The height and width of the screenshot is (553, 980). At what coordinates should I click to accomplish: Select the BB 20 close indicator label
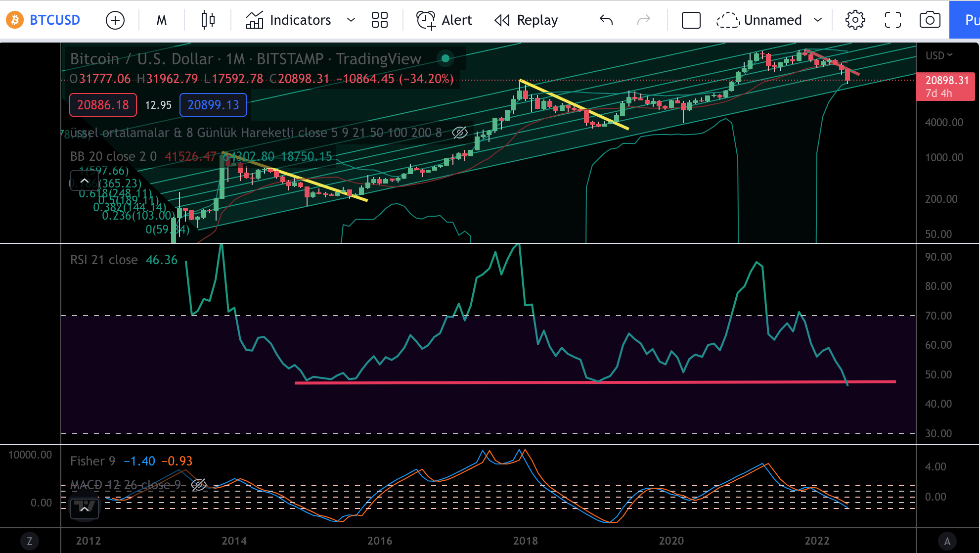pyautogui.click(x=113, y=156)
